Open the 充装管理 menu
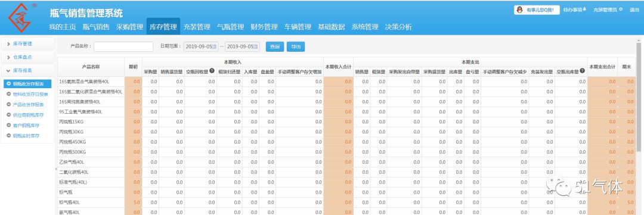This screenshot has height=215, width=644. [197, 27]
